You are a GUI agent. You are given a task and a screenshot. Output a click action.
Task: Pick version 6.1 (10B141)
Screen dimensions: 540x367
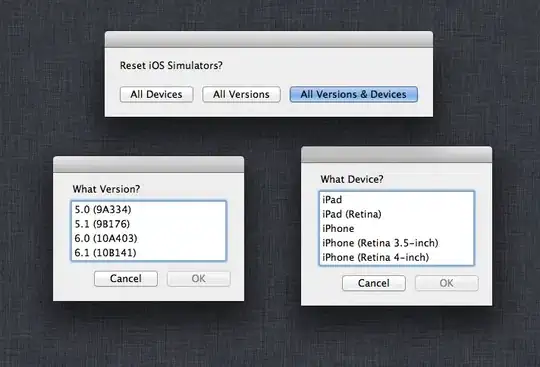(x=148, y=253)
